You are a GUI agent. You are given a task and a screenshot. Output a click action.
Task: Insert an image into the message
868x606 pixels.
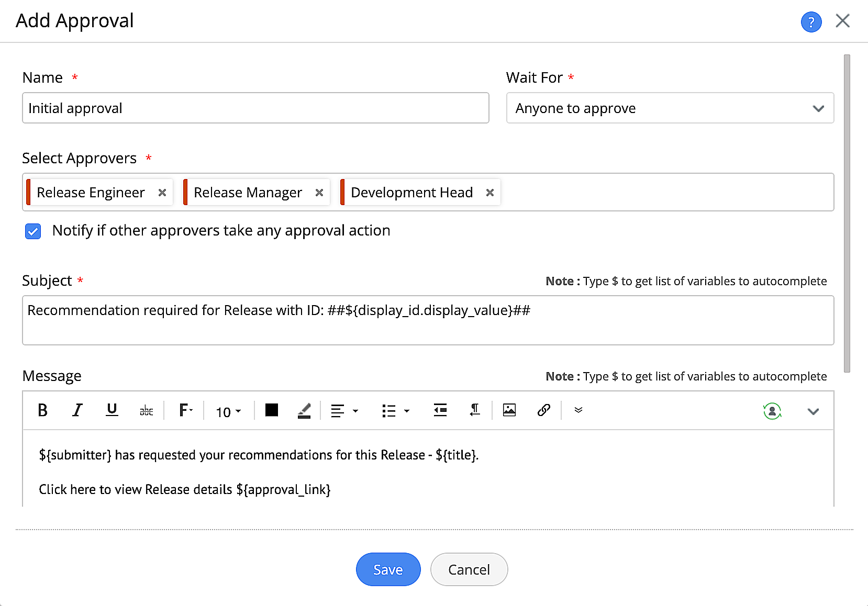[509, 410]
